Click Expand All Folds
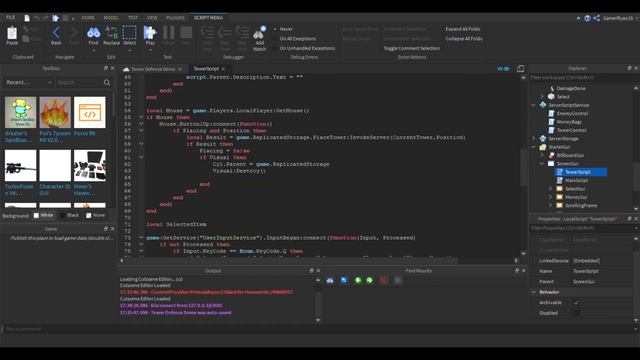The height and width of the screenshot is (360, 640). click(x=462, y=29)
